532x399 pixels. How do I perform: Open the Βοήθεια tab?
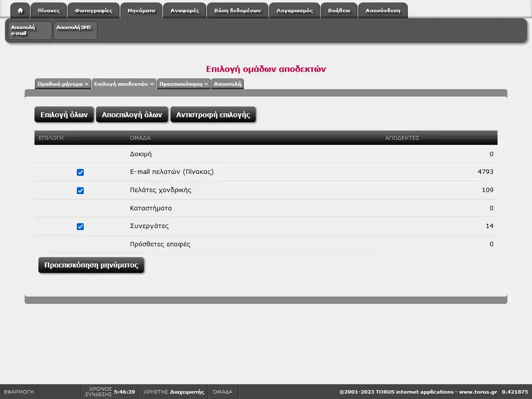(339, 10)
